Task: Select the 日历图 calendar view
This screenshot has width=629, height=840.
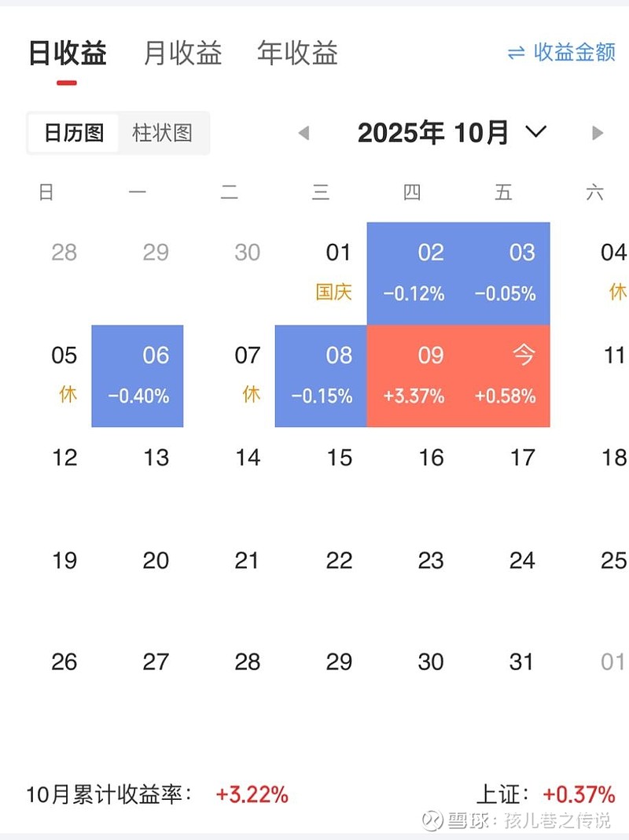Action: (x=74, y=133)
